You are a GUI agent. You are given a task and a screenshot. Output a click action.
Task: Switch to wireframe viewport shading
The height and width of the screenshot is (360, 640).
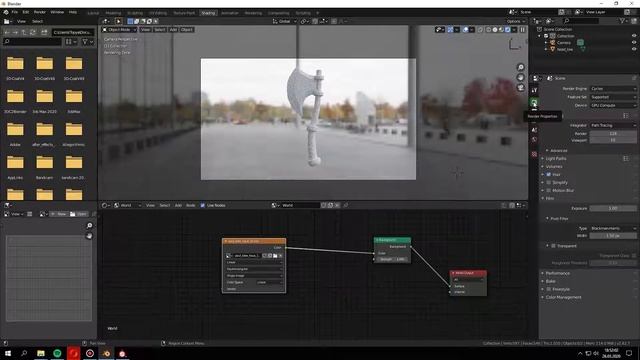click(x=489, y=30)
